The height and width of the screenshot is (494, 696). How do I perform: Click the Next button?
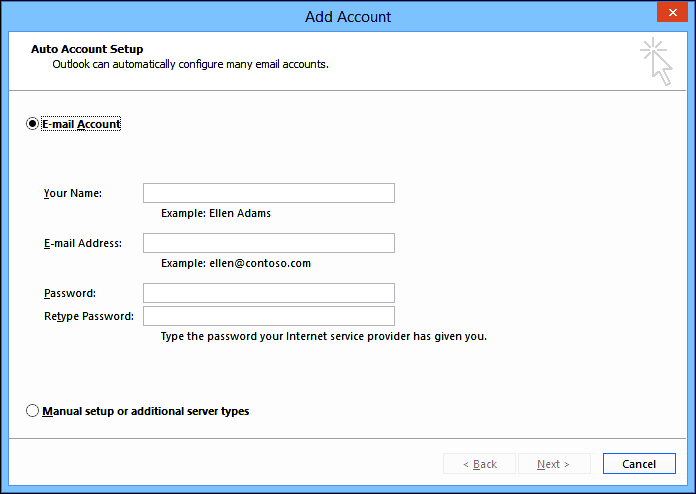[554, 464]
